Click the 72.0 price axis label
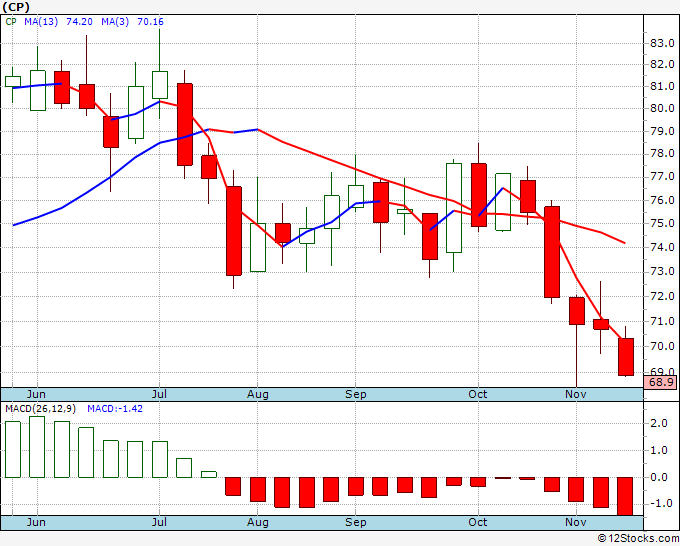 tap(662, 297)
